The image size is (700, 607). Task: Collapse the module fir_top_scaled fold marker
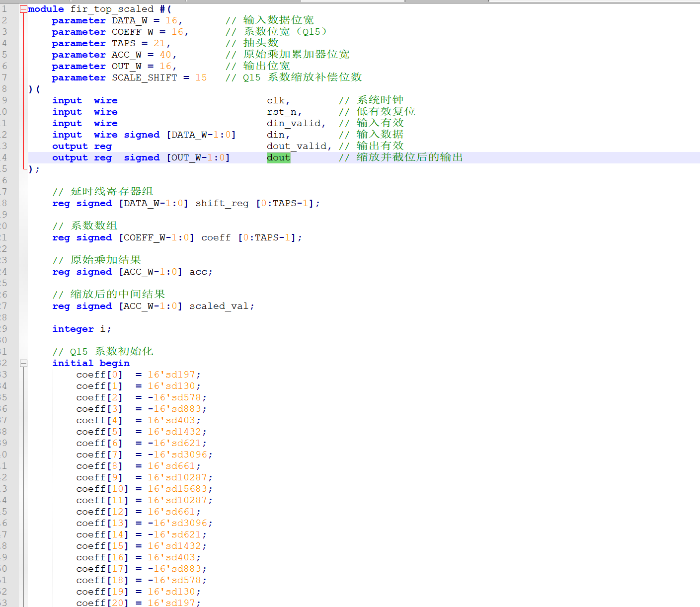tap(23, 9)
